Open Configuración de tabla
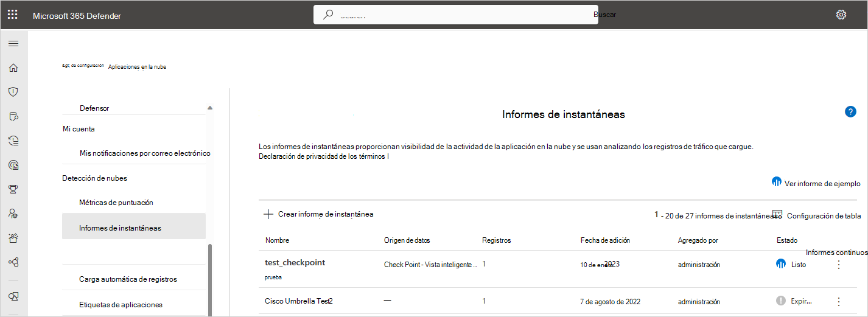This screenshot has width=868, height=317. tap(816, 215)
